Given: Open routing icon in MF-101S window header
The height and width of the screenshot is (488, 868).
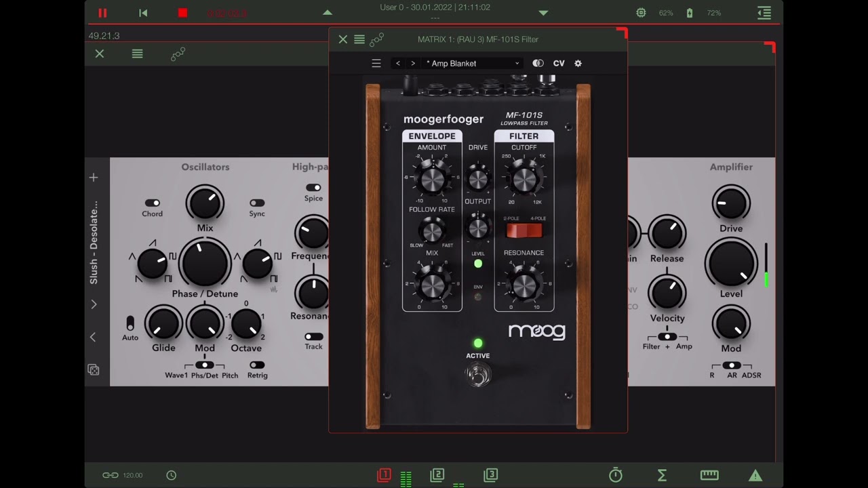Looking at the screenshot, I should coord(377,39).
